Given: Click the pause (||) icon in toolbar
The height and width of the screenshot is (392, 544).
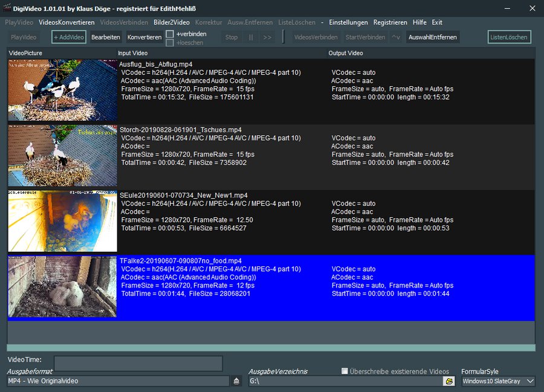Looking at the screenshot, I should (x=250, y=37).
